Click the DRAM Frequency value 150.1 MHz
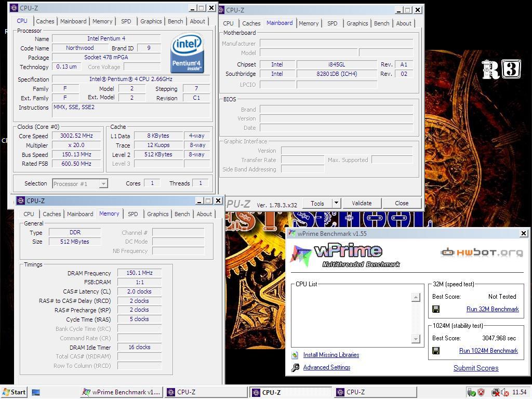532x399 pixels. (x=139, y=273)
